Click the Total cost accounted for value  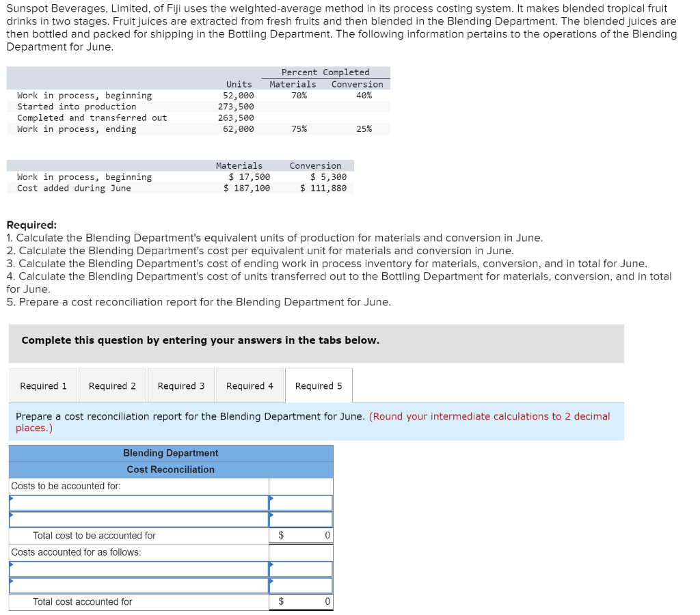tap(301, 601)
